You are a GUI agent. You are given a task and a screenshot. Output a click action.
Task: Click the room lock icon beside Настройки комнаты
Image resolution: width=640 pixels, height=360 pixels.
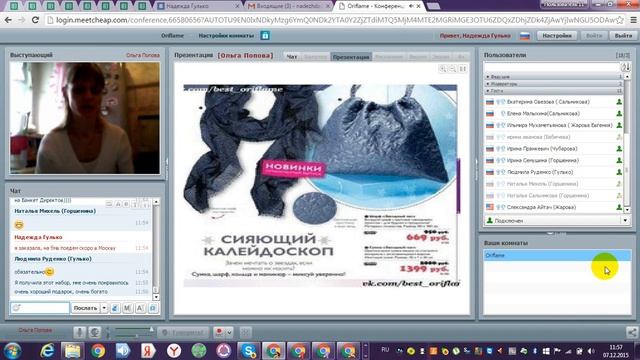265,36
